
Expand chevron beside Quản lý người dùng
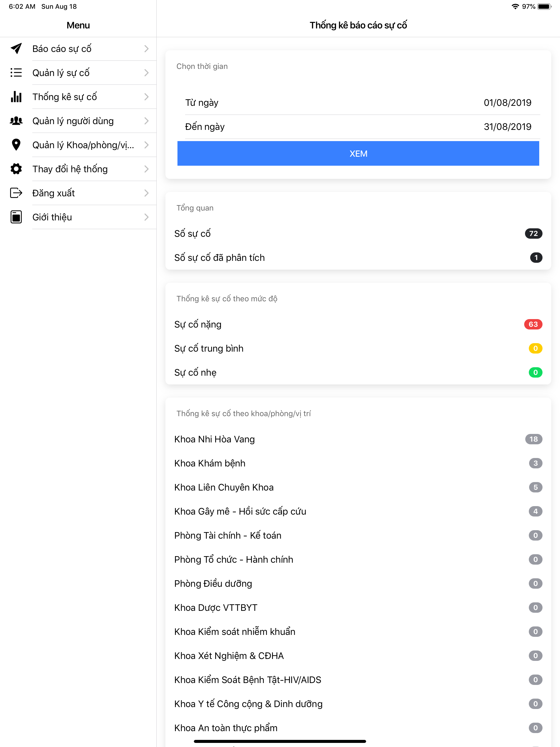click(x=146, y=121)
